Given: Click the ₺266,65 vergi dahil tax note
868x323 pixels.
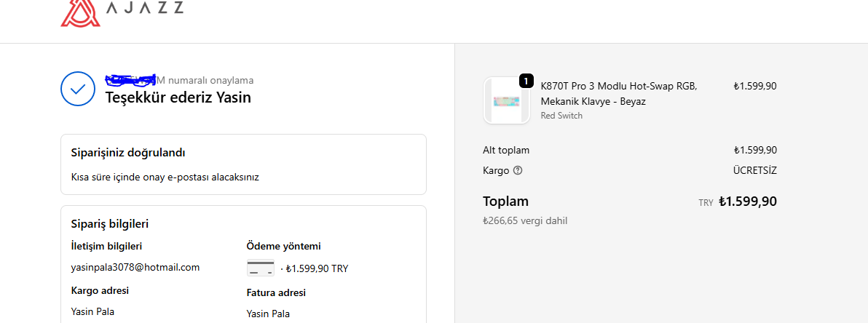Looking at the screenshot, I should [525, 220].
